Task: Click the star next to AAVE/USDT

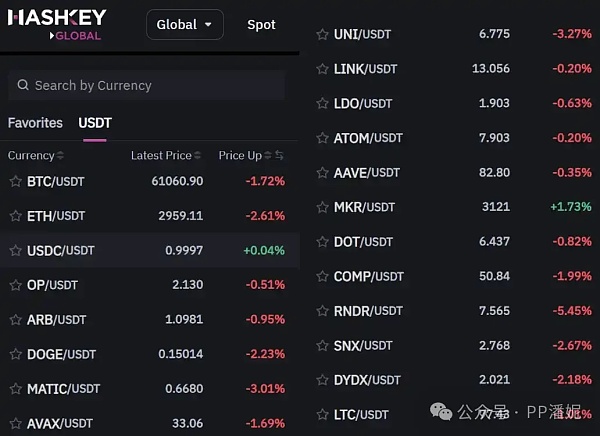Action: click(322, 173)
